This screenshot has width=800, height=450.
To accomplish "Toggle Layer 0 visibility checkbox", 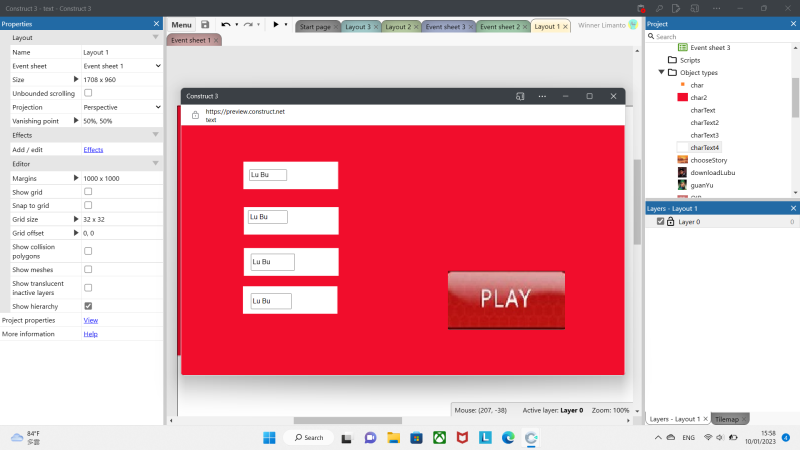I will point(660,222).
